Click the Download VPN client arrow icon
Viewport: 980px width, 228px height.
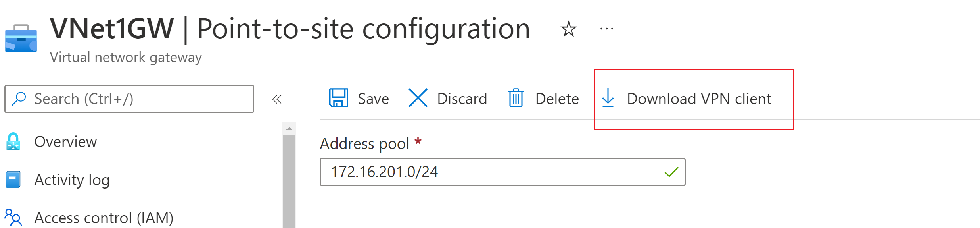(608, 98)
